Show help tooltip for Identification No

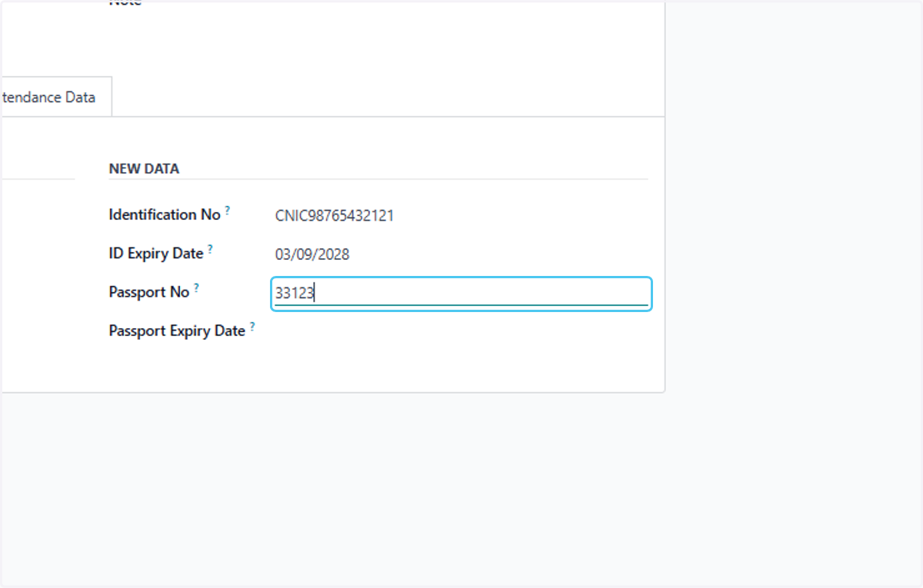coord(228,210)
